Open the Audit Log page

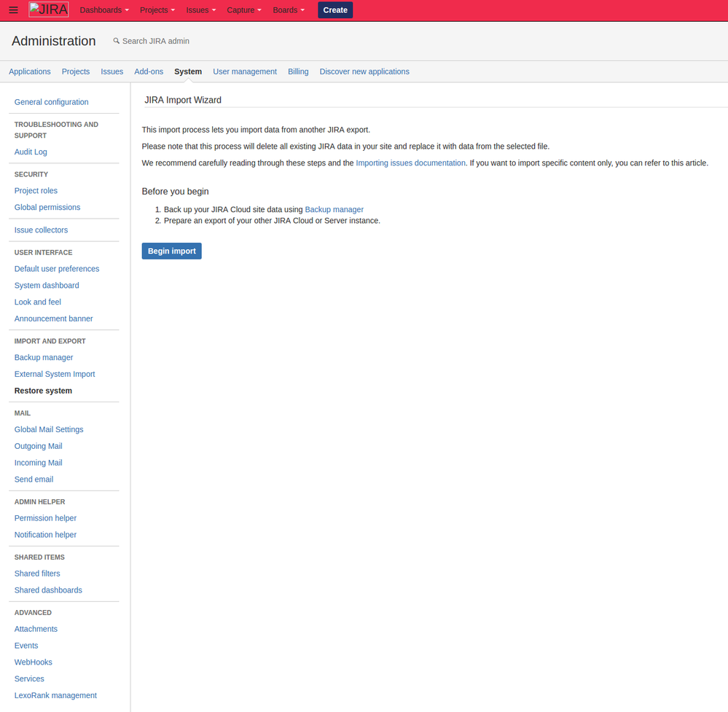tap(31, 152)
